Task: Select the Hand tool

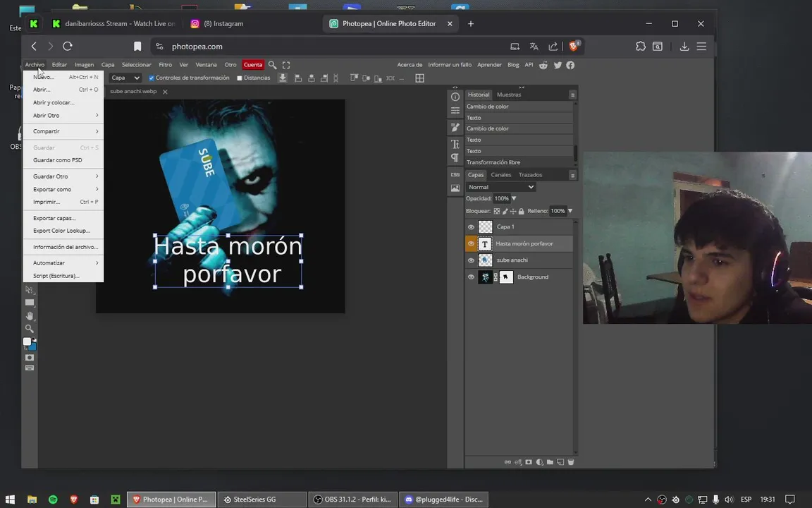Action: (x=30, y=315)
